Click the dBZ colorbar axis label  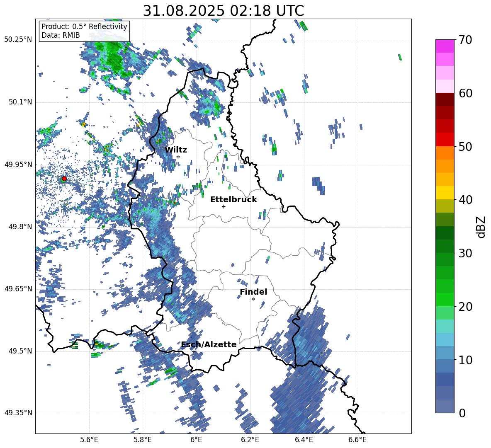point(481,227)
